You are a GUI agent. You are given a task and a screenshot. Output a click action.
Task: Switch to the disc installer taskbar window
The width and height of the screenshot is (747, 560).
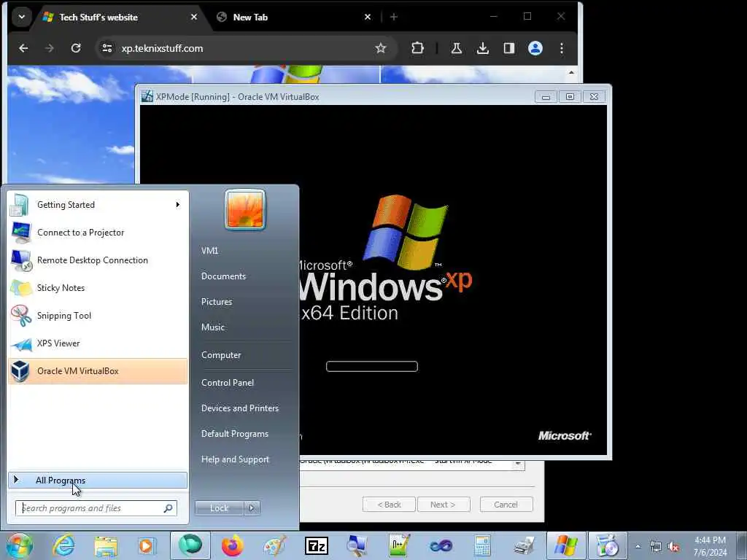pos(608,545)
